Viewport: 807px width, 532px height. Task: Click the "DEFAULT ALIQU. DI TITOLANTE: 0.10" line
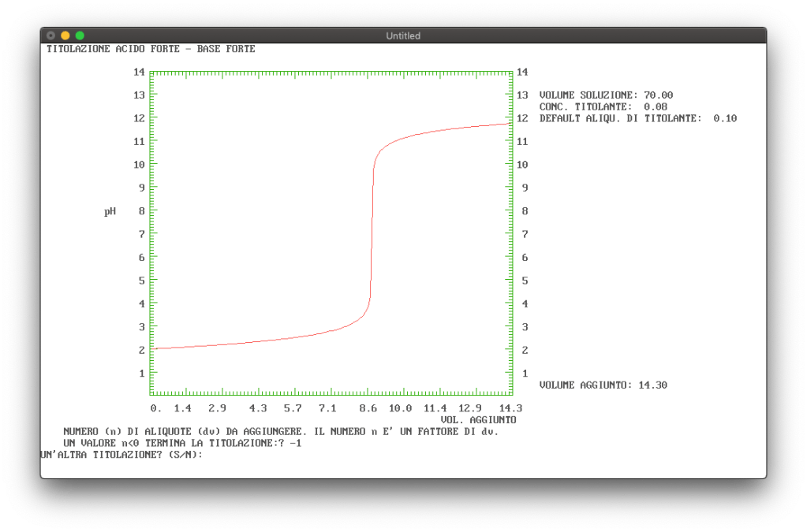[637, 118]
